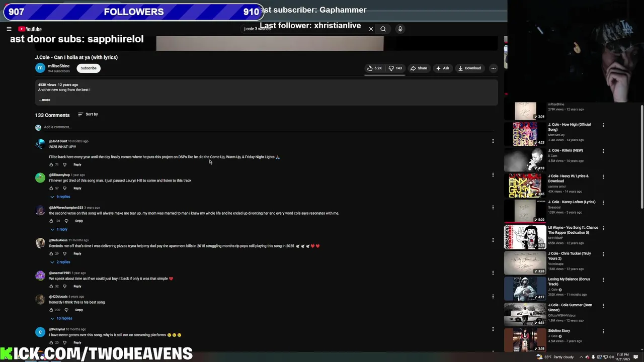Open mRiseShine channel avatar
This screenshot has height=362, width=644.
[40, 68]
